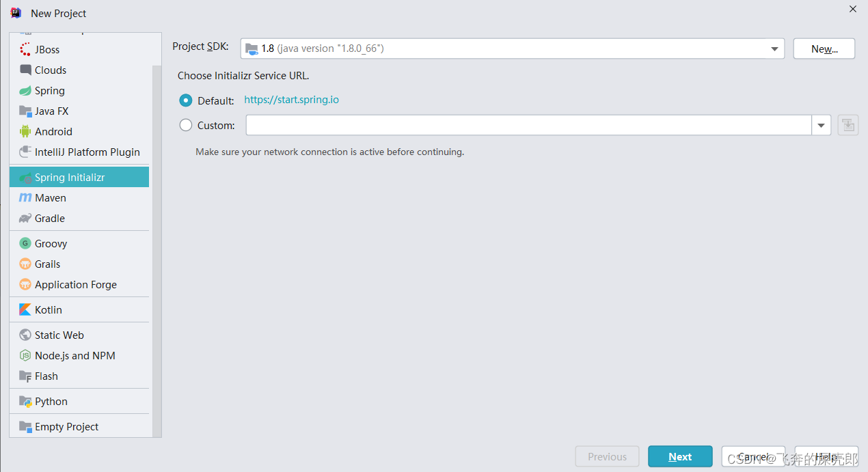Select Spring Initializr in the sidebar
This screenshot has height=472, width=868.
pos(70,176)
